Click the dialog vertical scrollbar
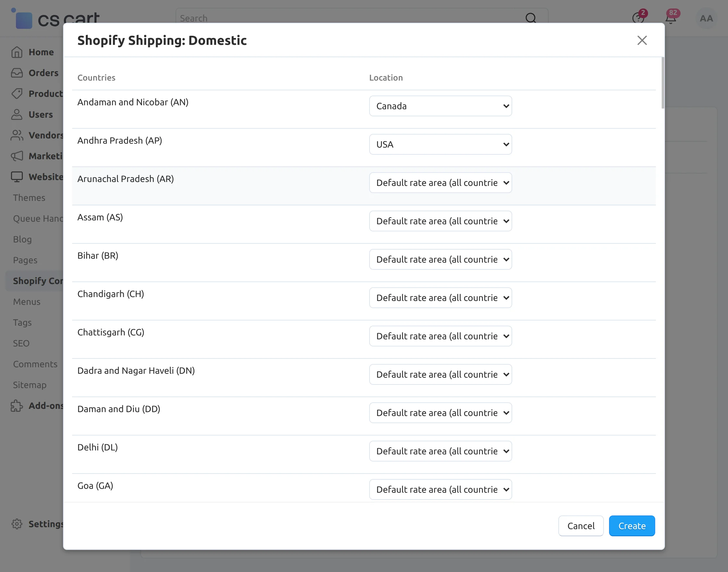 pos(663,83)
